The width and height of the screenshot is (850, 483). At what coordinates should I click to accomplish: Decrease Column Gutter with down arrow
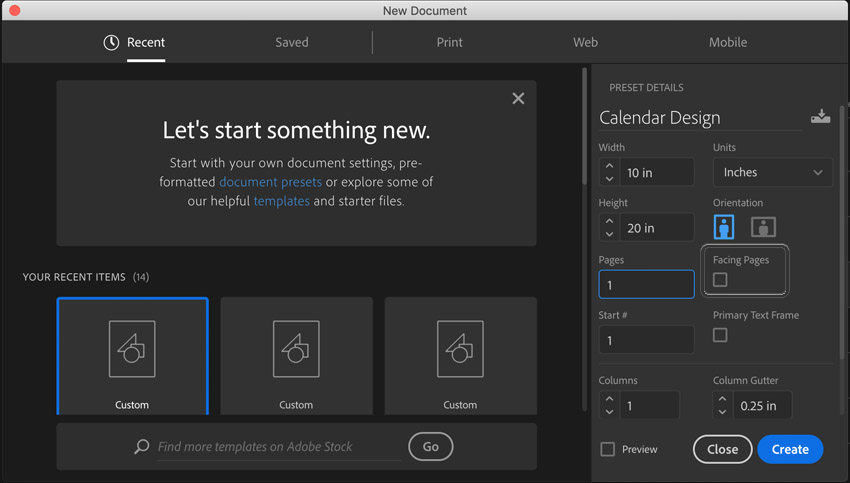point(722,412)
